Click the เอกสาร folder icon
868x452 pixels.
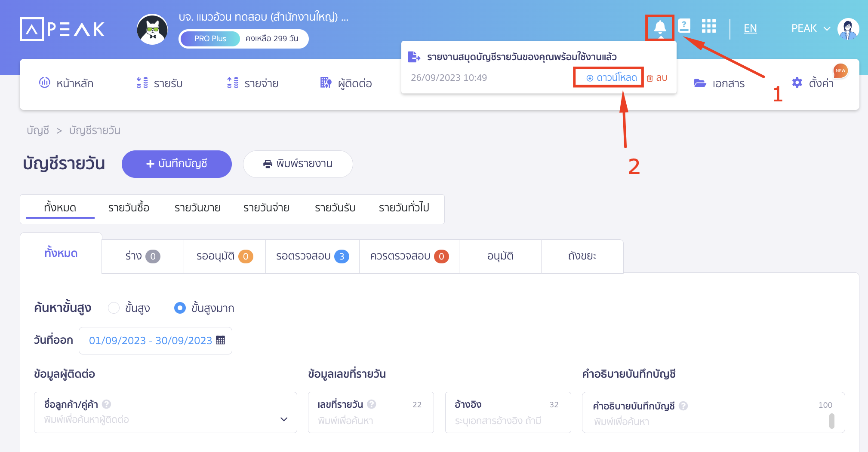(x=700, y=83)
